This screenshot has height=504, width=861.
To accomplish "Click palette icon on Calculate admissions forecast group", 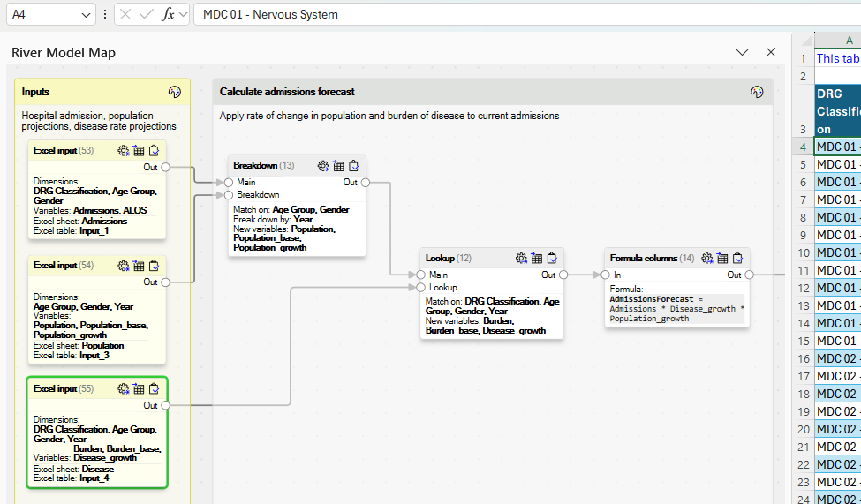I will coord(757,92).
